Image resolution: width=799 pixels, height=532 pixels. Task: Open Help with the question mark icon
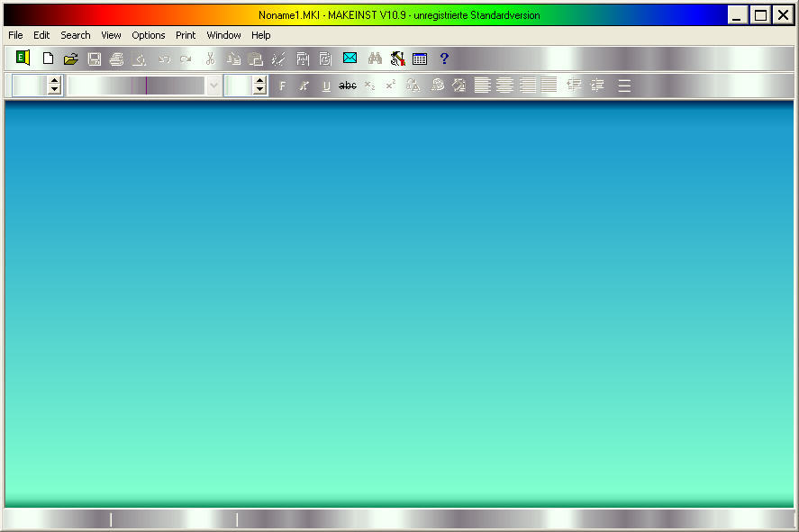tap(443, 59)
